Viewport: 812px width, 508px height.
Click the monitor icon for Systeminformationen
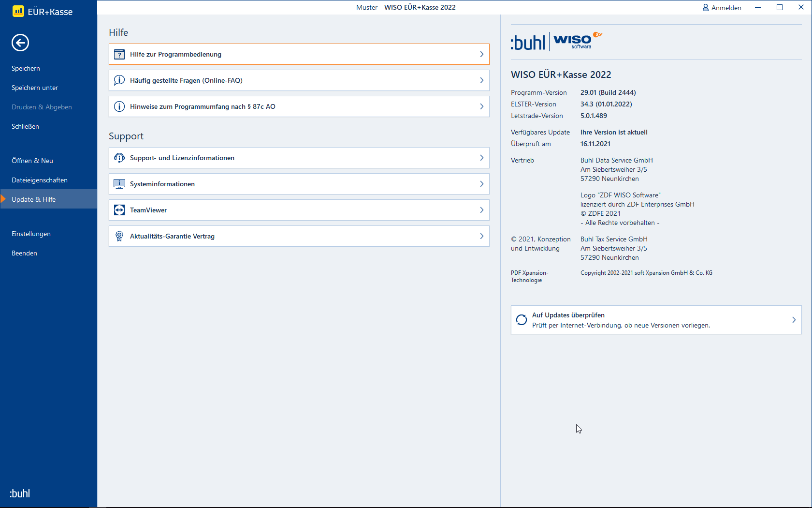point(119,184)
